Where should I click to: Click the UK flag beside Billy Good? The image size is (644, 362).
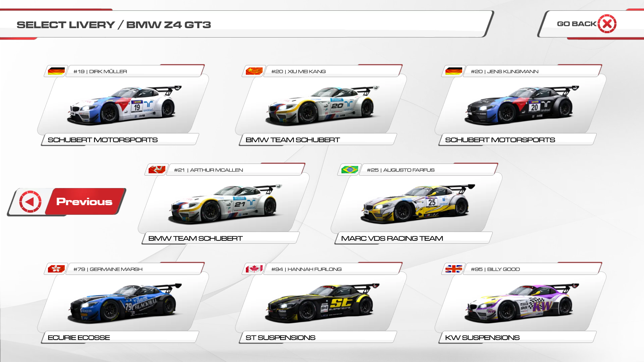pyautogui.click(x=453, y=269)
